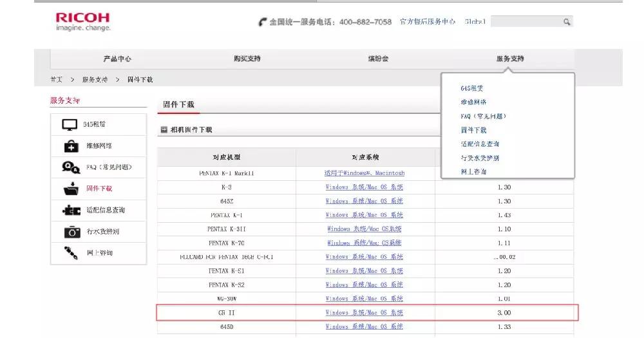This screenshot has width=644, height=338.
Task: Open PENTAX K-70 row system link
Action: 365,243
